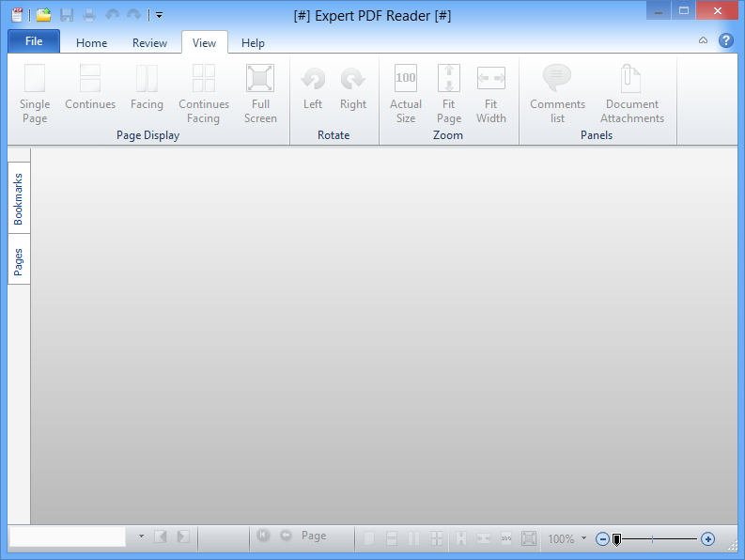Click the zoom slider midpoint tick
This screenshot has height=560, width=745.
coord(652,539)
